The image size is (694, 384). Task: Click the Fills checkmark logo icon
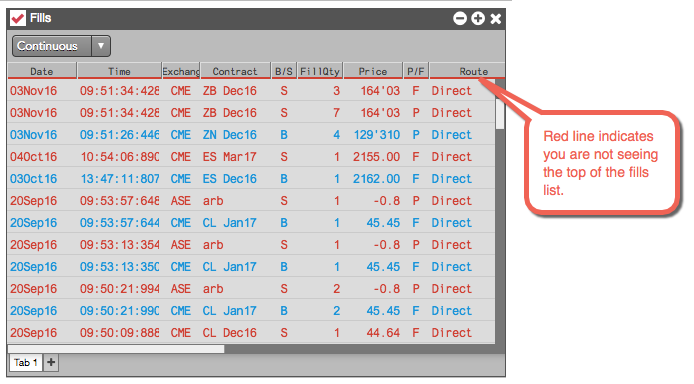click(x=18, y=18)
